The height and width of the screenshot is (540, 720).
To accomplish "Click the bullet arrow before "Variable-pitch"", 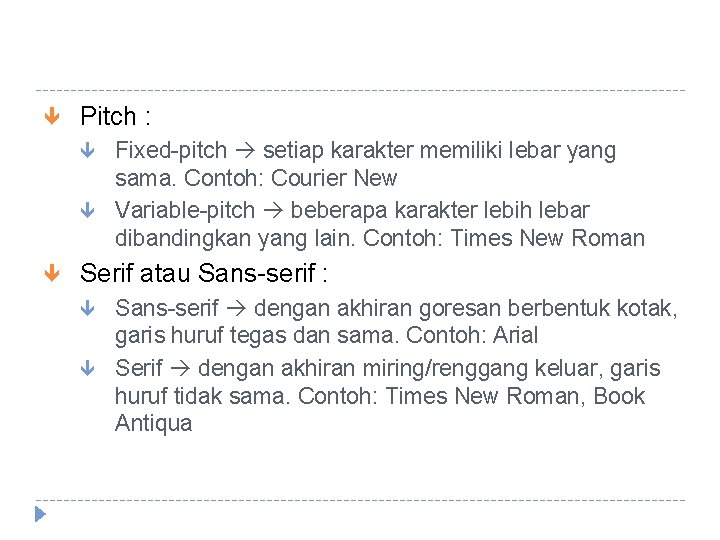I will coord(88,211).
